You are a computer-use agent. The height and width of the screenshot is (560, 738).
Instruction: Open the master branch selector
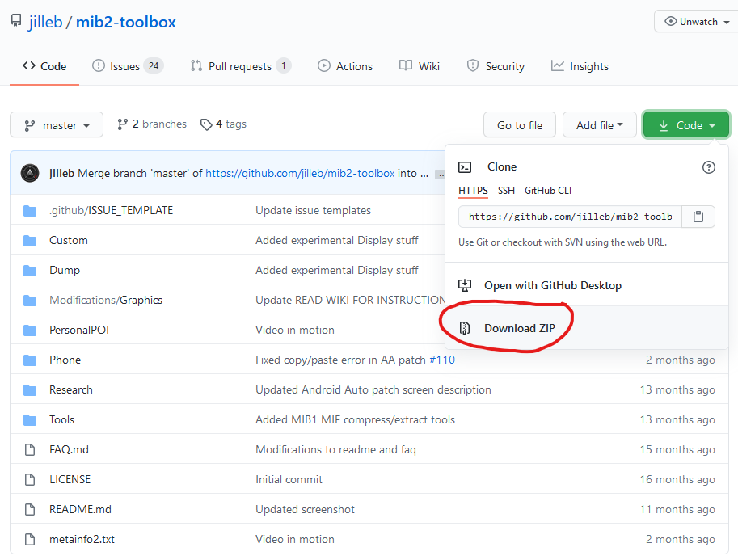coord(56,124)
